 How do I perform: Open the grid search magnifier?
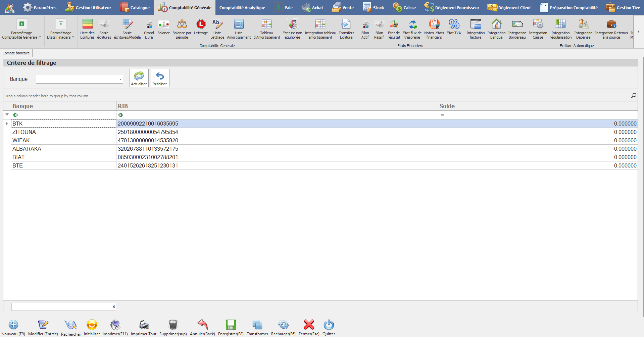(x=634, y=96)
